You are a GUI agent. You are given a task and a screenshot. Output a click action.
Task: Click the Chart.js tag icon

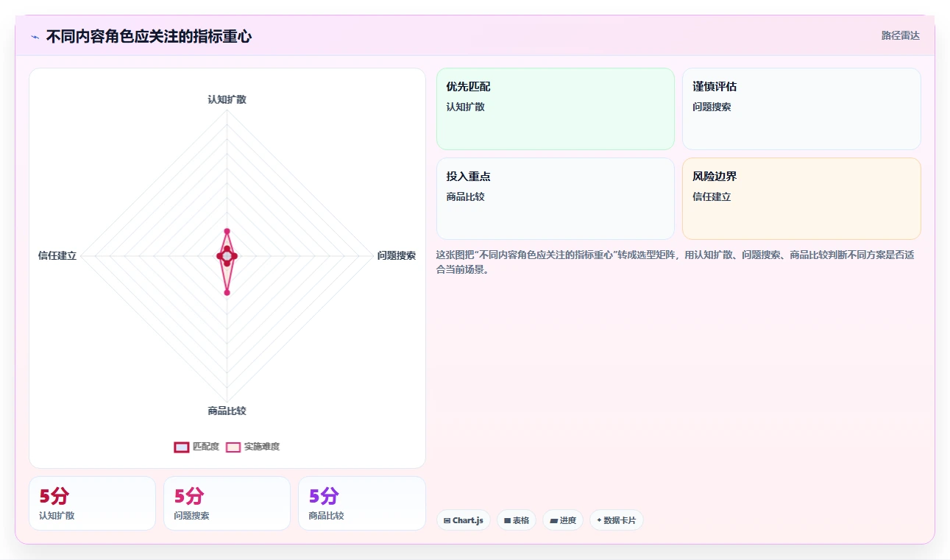447,520
